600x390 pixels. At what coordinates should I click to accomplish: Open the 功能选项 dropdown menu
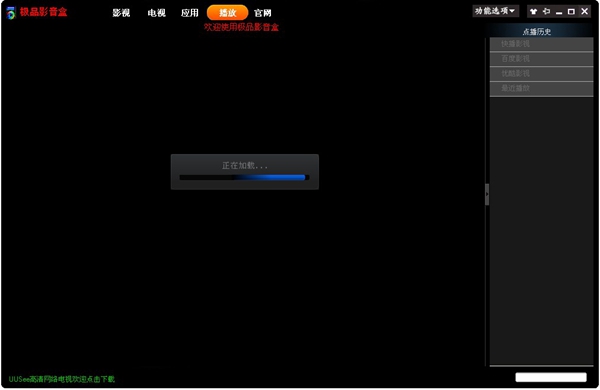496,11
